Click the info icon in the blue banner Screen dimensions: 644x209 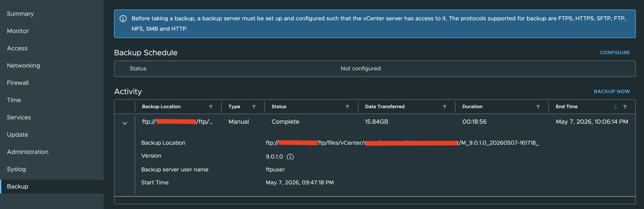(123, 19)
